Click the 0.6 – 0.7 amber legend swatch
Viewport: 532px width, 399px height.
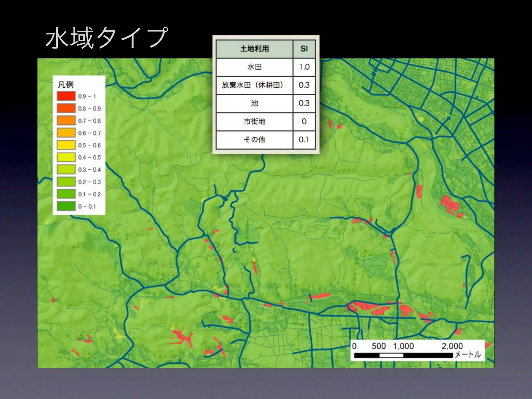(x=66, y=133)
